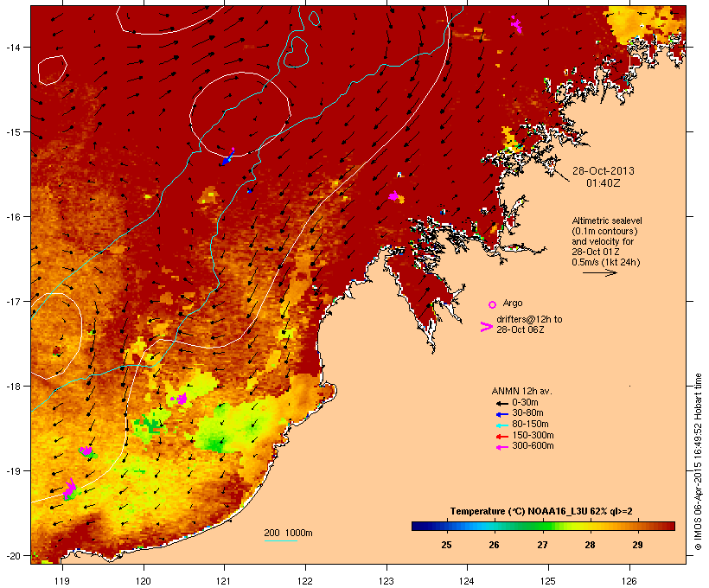
Task: Click the '01:40Z' time label
Action: pyautogui.click(x=604, y=183)
